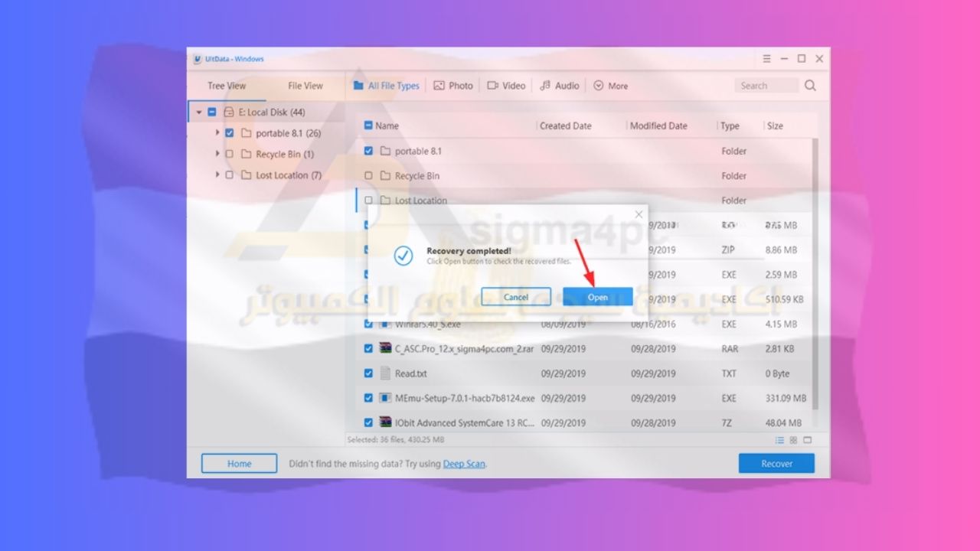
Task: Select the Read.txt file name
Action: point(411,373)
